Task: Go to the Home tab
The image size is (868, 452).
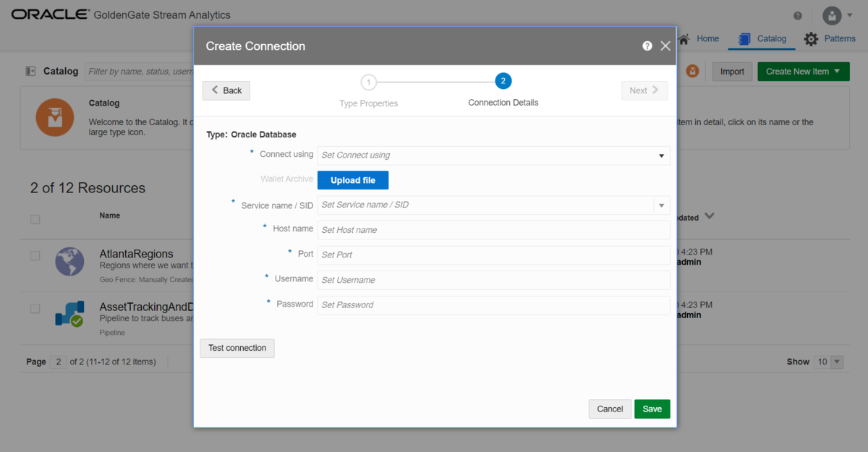Action: click(699, 38)
